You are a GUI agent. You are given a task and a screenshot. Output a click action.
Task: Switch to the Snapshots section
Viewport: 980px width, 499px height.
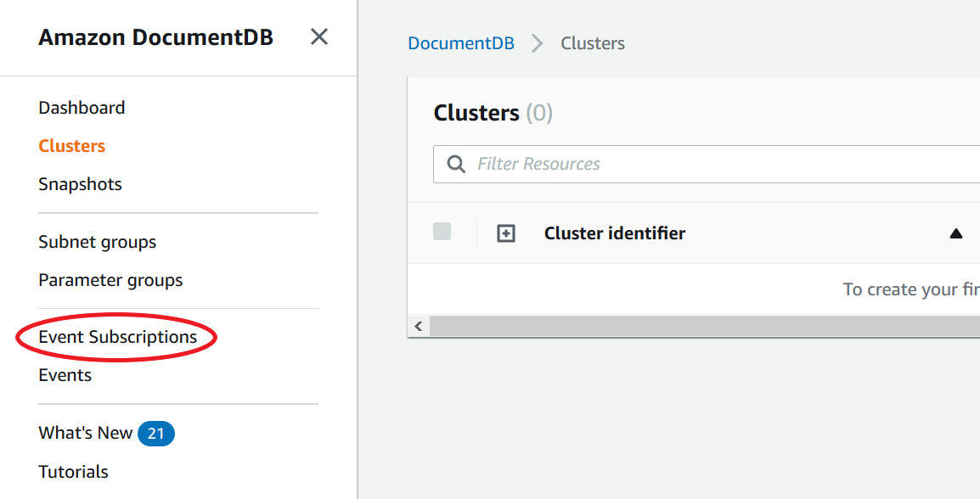click(80, 183)
